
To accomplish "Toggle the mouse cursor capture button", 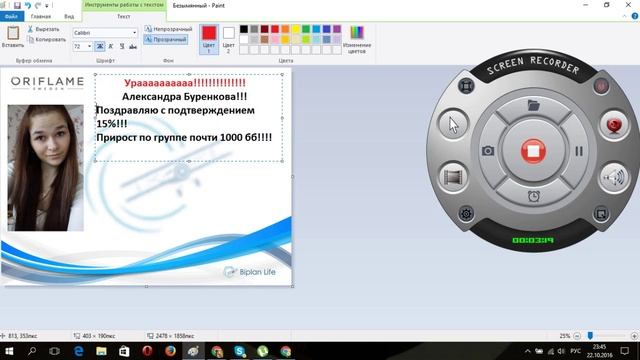I will [x=453, y=124].
